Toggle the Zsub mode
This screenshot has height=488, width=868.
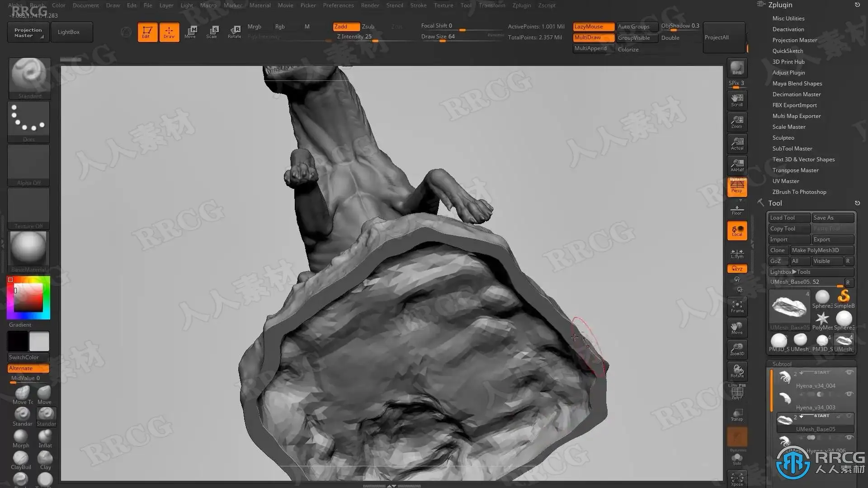point(368,27)
